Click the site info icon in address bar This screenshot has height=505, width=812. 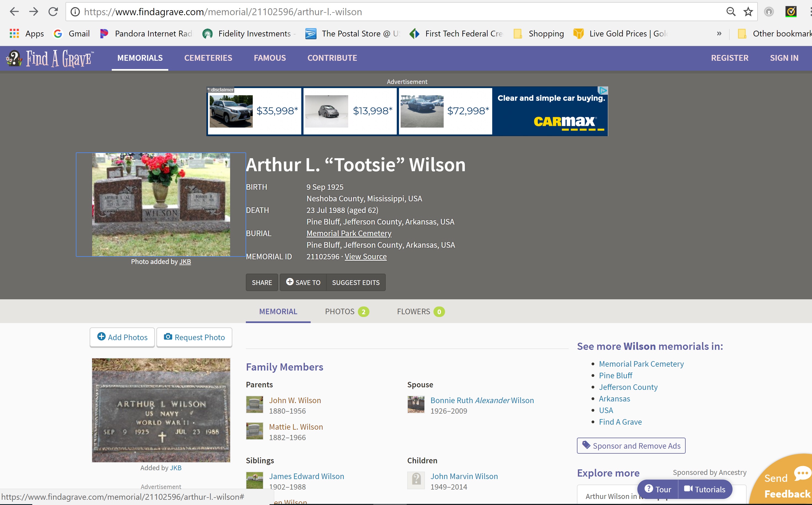pos(75,12)
